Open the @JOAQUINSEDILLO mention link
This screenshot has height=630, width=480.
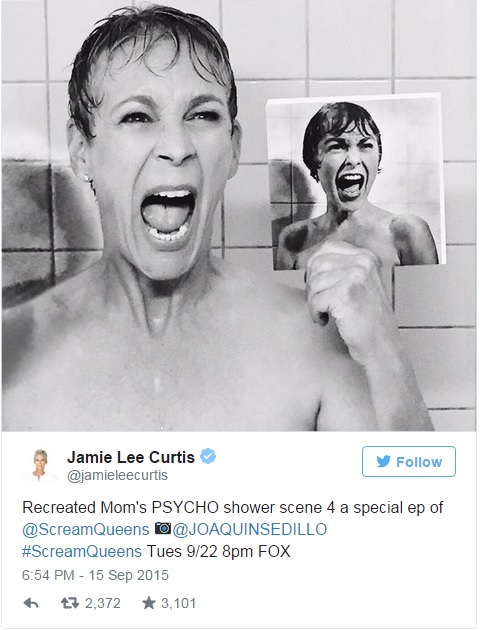pyautogui.click(x=250, y=529)
